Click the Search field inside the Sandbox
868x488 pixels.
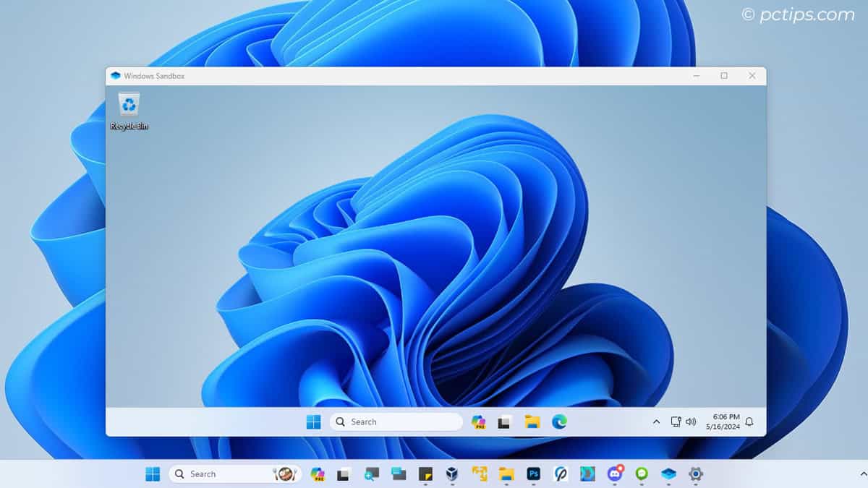click(396, 421)
